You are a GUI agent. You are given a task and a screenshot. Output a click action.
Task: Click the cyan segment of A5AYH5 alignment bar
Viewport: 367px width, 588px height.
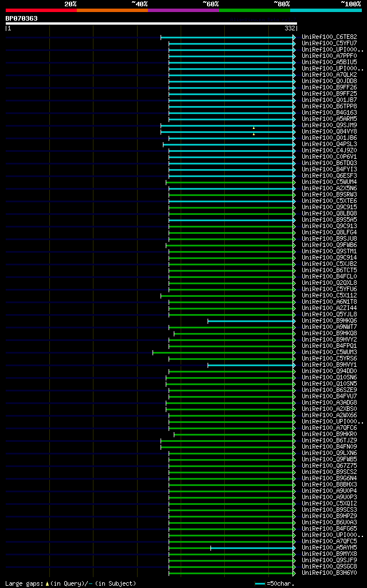(252, 548)
